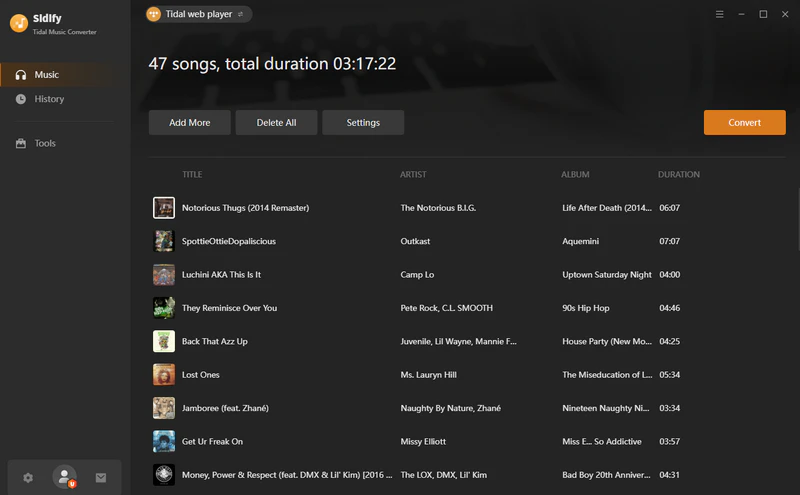The width and height of the screenshot is (800, 495).
Task: Click artist Missy Elliott
Action: coord(423,441)
